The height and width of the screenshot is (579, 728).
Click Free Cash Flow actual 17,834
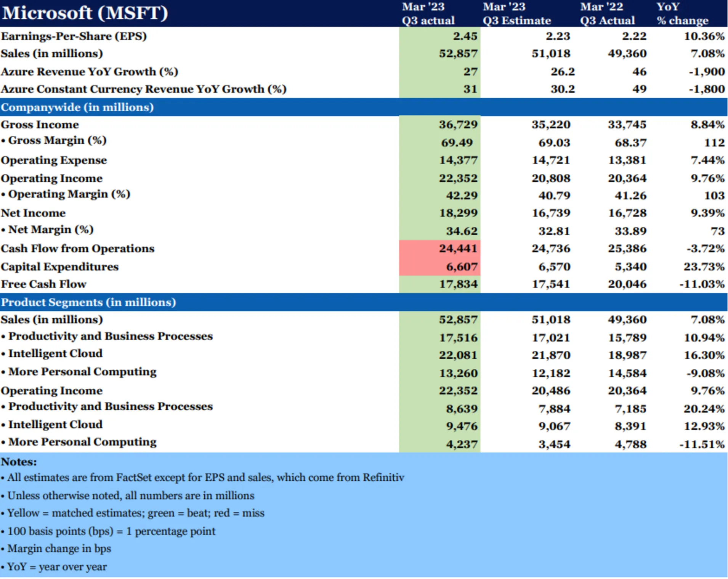[x=458, y=284]
